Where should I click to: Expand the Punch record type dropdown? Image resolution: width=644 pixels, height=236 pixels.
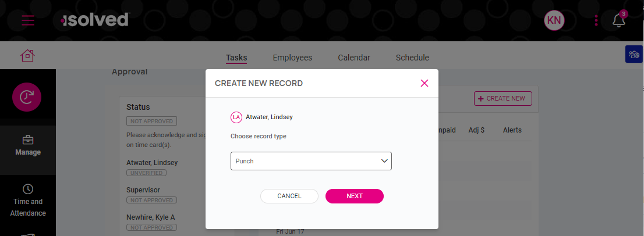tap(311, 161)
